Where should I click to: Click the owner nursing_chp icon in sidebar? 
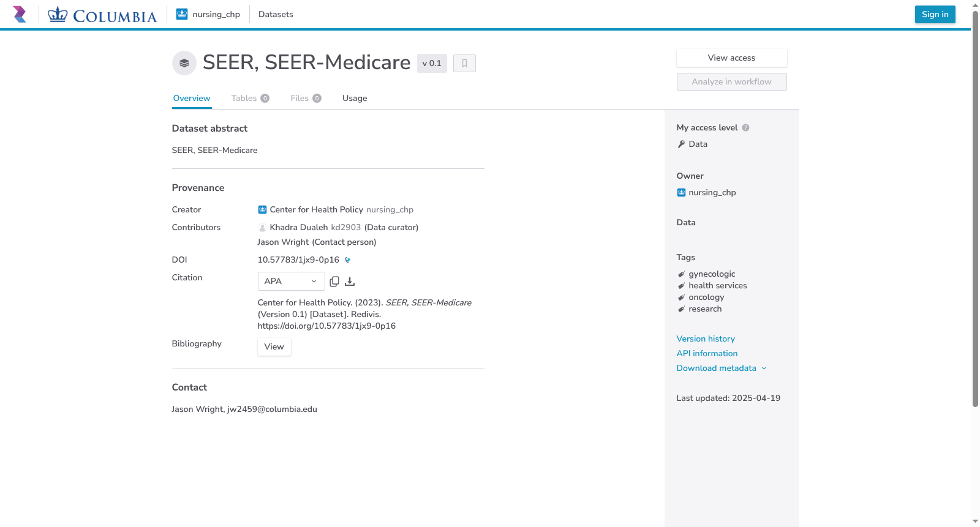(x=681, y=192)
